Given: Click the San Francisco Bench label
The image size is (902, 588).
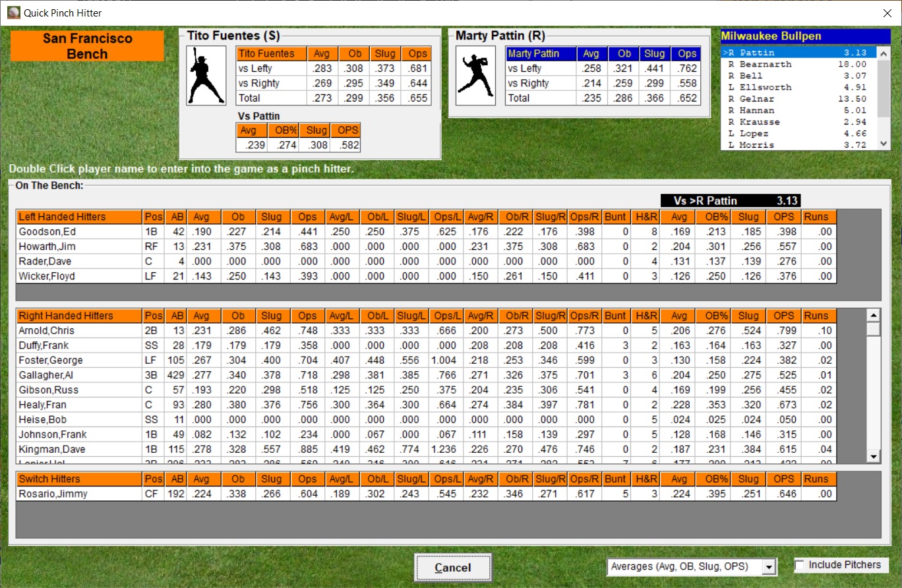Looking at the screenshot, I should coord(87,46).
